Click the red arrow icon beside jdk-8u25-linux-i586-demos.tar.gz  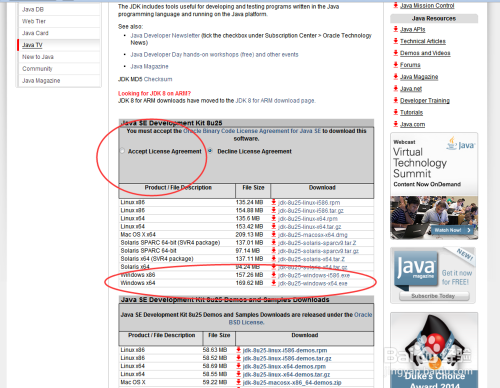[x=239, y=358]
